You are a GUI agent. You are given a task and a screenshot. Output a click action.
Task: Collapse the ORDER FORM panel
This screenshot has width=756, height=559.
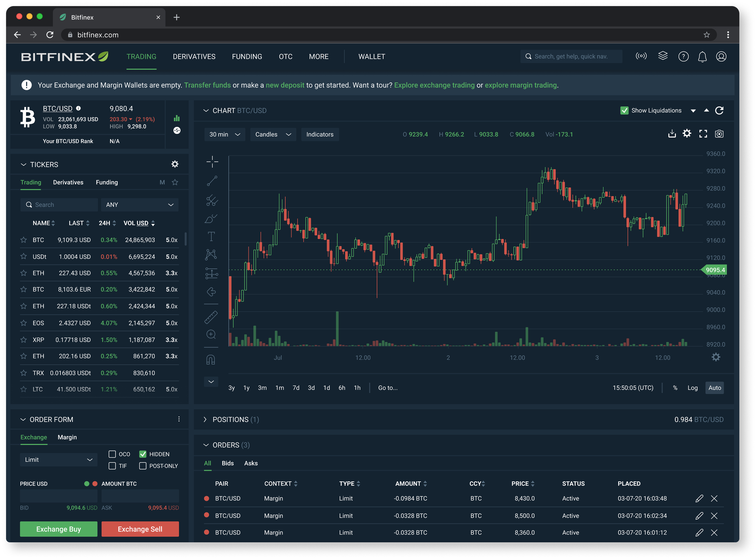(23, 419)
